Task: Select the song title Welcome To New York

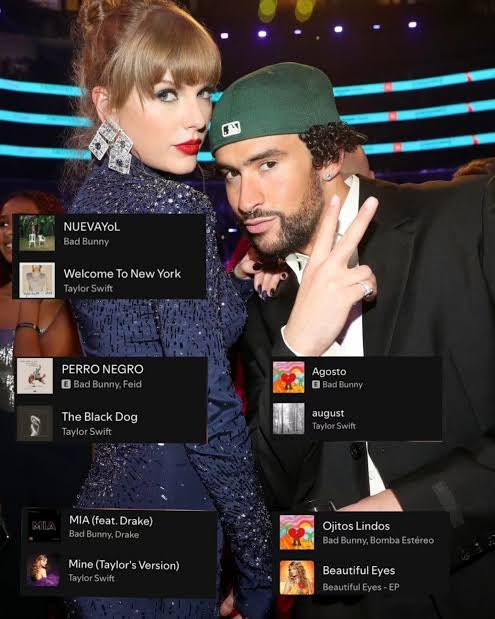Action: 122,274
